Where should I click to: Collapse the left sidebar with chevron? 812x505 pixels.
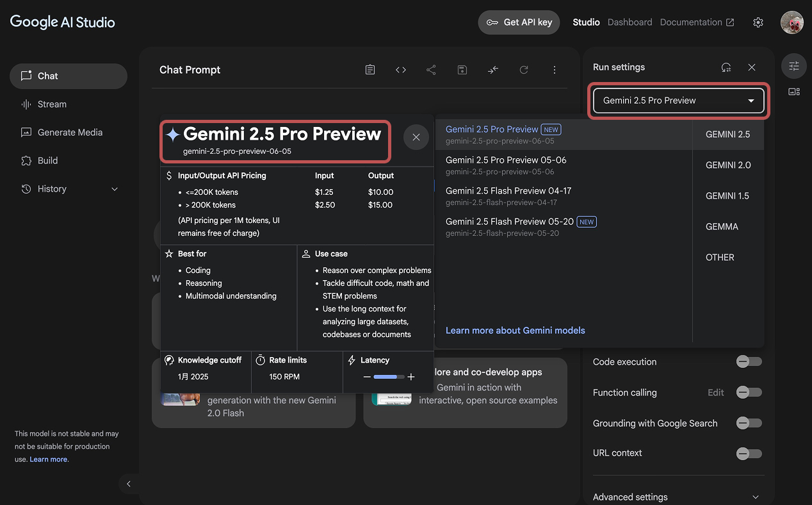(129, 484)
